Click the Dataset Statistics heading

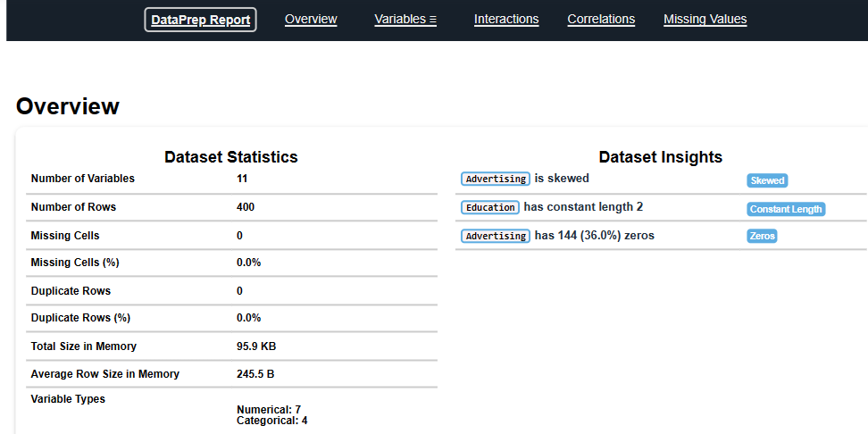click(x=231, y=157)
